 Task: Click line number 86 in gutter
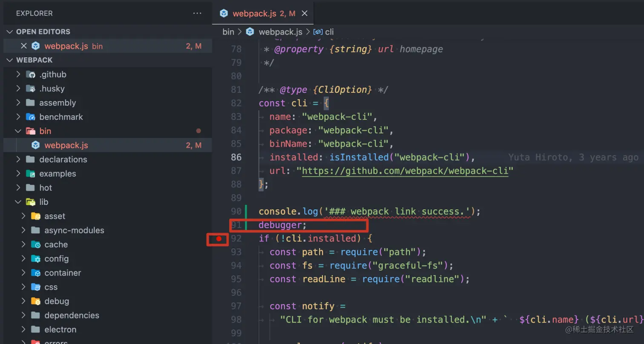(236, 158)
